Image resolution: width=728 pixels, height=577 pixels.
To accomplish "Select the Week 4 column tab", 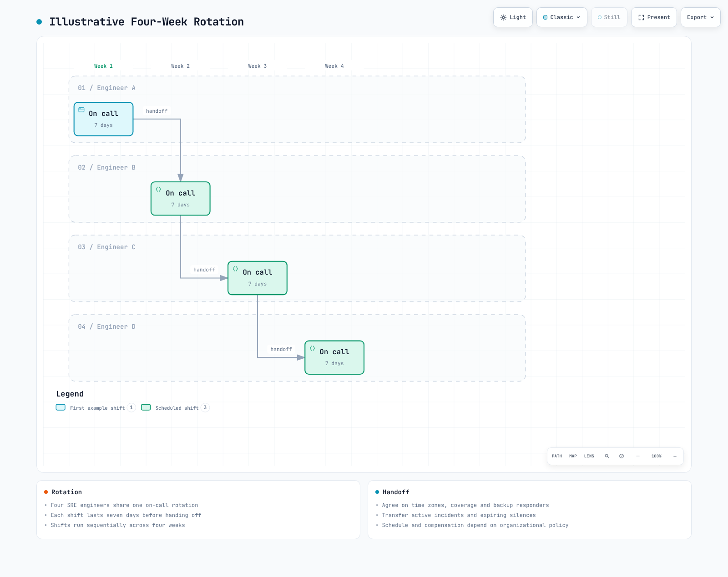I will tap(334, 66).
